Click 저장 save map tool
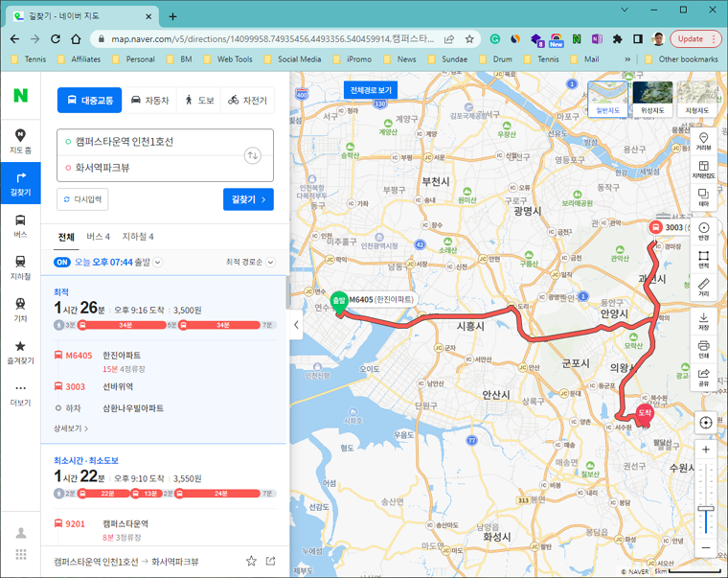728x578 pixels. tap(703, 321)
